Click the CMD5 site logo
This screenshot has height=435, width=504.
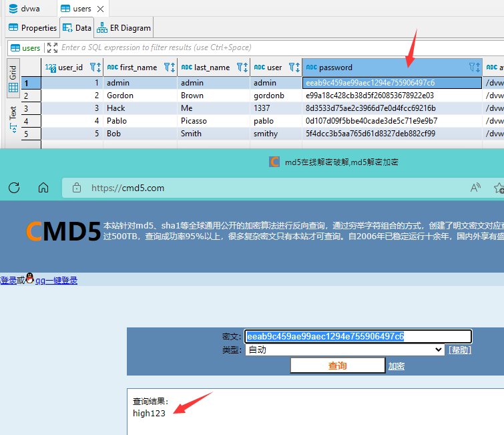63,231
